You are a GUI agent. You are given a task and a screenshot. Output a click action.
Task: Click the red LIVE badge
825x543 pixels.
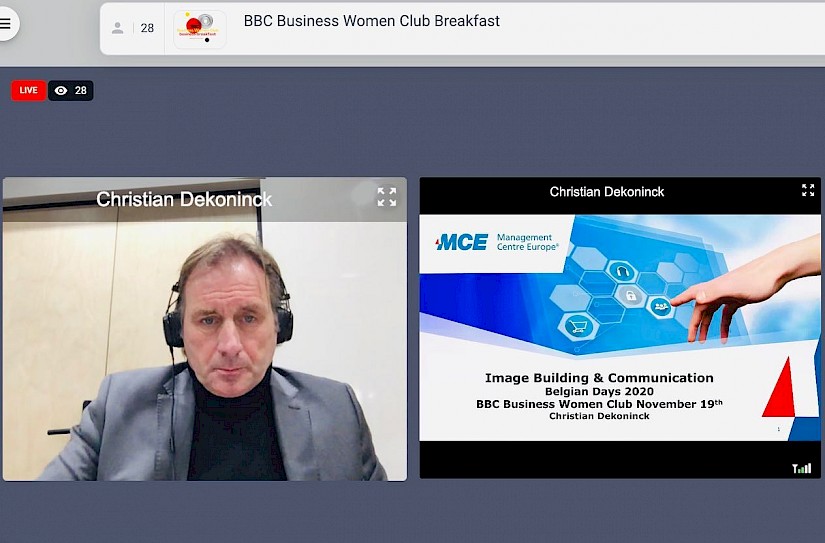click(28, 90)
